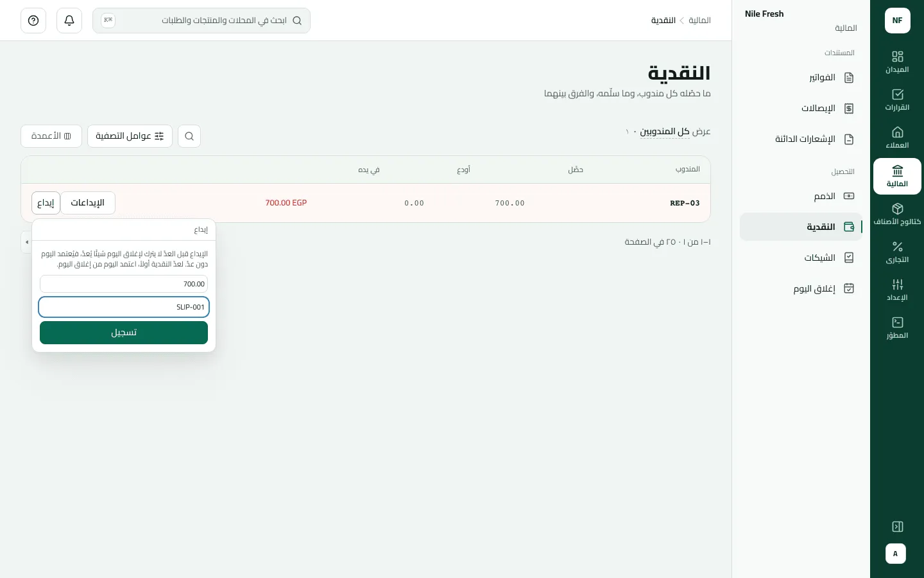924x578 pixels.
Task: Select المالية bank icon in the rail
Action: [897, 176]
